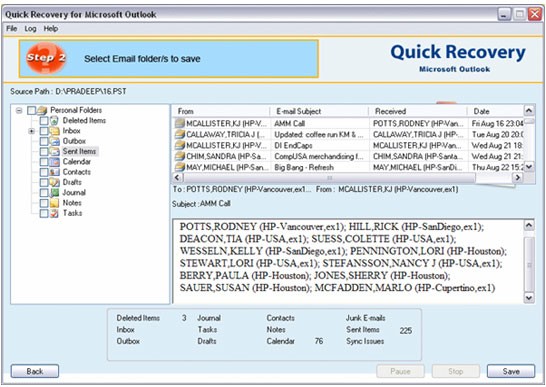
Task: Click the Tasks folder icon
Action: [x=54, y=213]
